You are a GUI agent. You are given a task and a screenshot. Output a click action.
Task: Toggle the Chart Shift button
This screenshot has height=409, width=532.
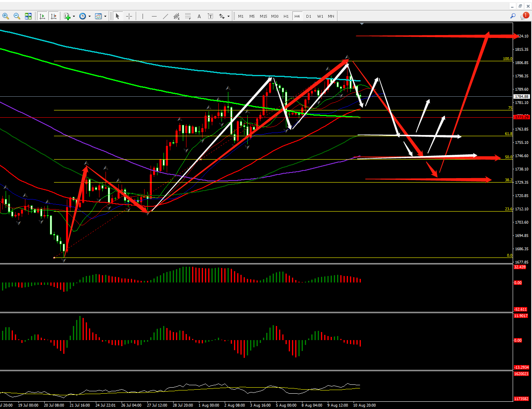(54, 16)
